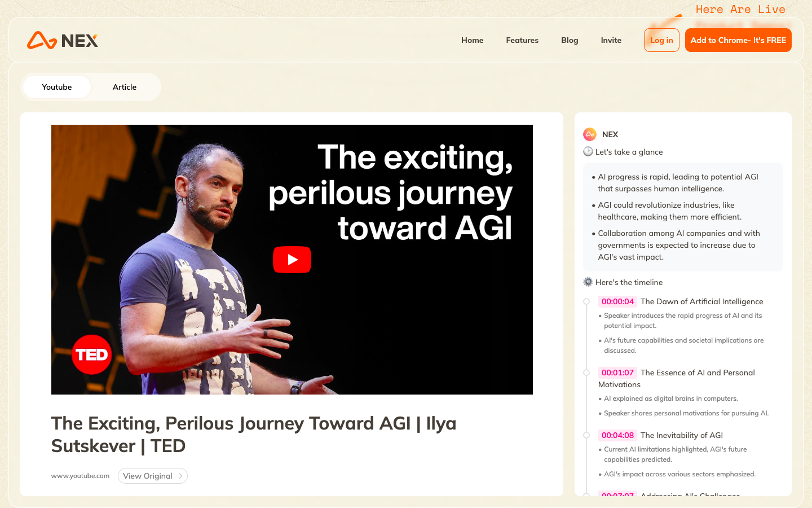Click the clock icon beside "Let's take a glance"
This screenshot has height=508, width=812.
pyautogui.click(x=588, y=151)
